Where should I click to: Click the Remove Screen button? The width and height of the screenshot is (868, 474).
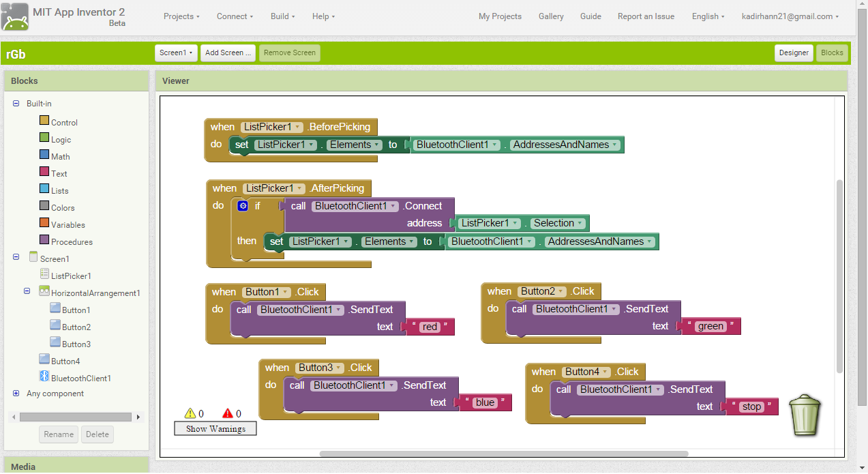point(289,53)
